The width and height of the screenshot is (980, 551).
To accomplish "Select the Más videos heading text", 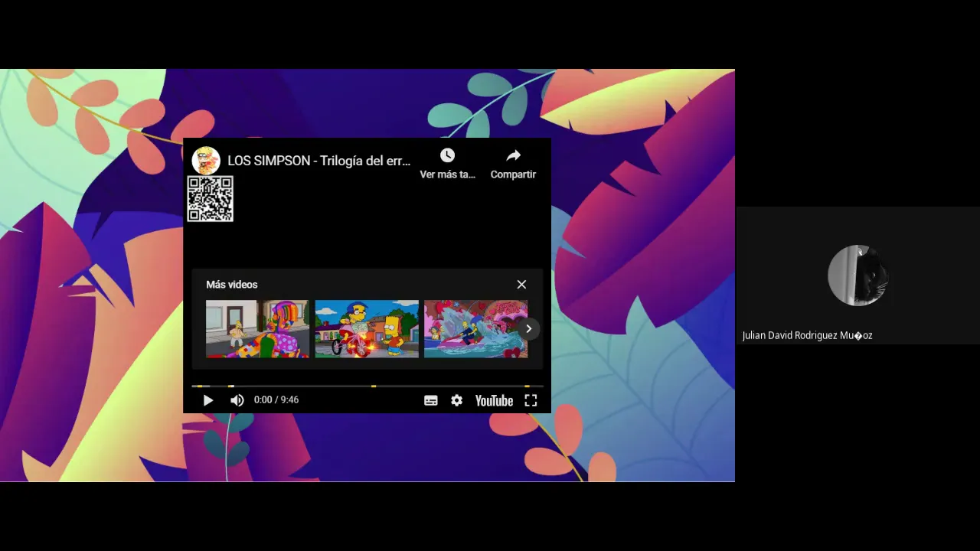I will pyautogui.click(x=232, y=285).
